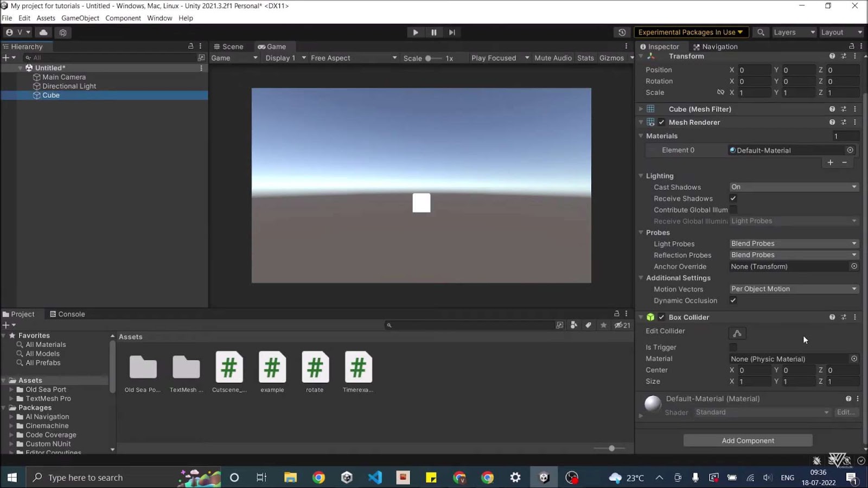Click the favorites star icon in Project toolbar
868x488 pixels.
[x=603, y=325]
